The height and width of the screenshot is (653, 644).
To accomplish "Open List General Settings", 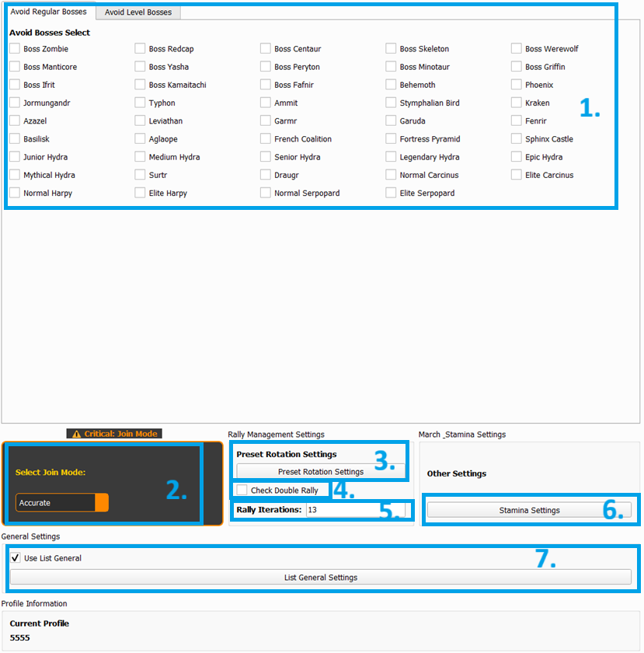I will pos(320,577).
